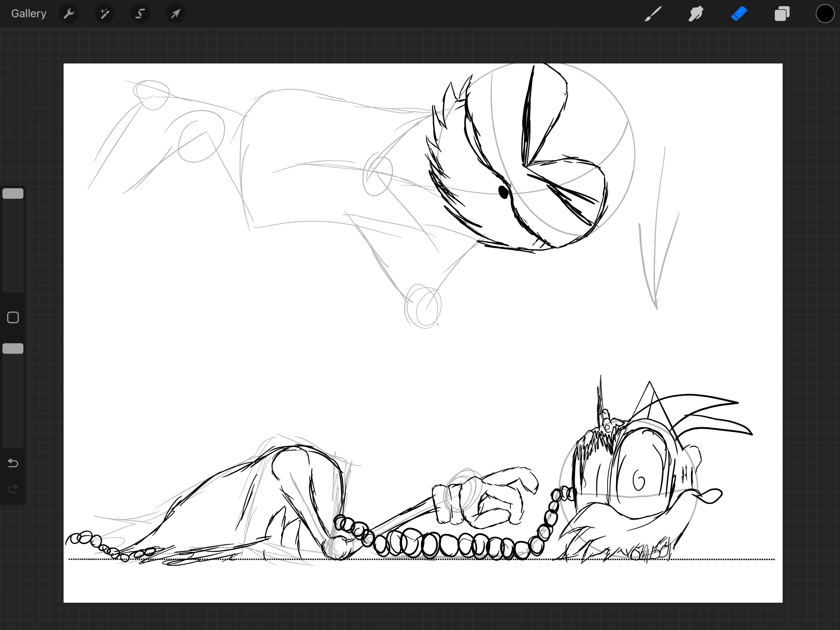840x630 pixels.
Task: Redo the undone stroke
Action: (x=13, y=488)
